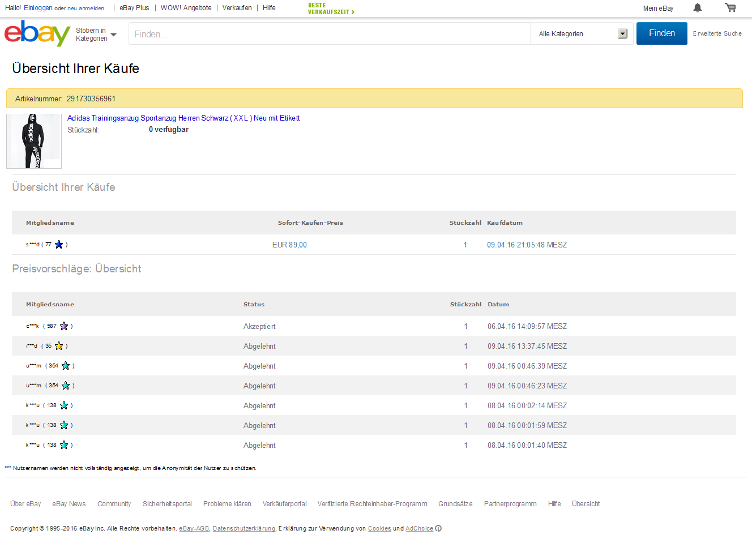Select EUR 89,00 price cell
The height and width of the screenshot is (560, 752).
(289, 245)
